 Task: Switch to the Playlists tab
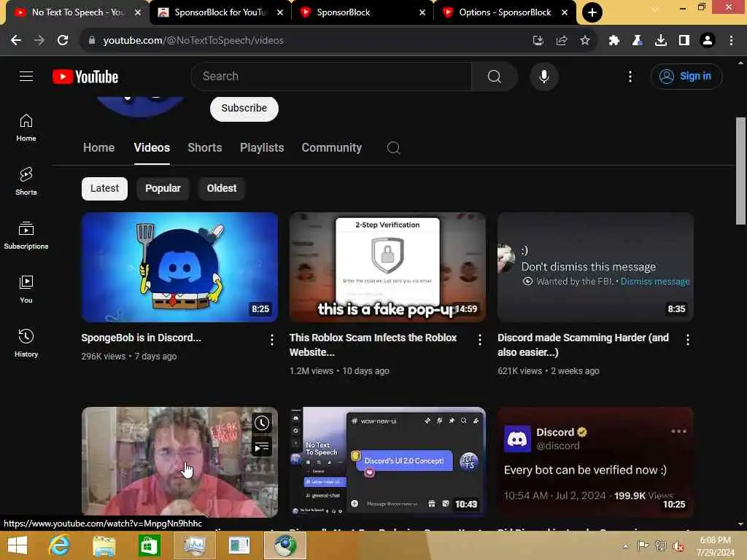[x=262, y=147]
